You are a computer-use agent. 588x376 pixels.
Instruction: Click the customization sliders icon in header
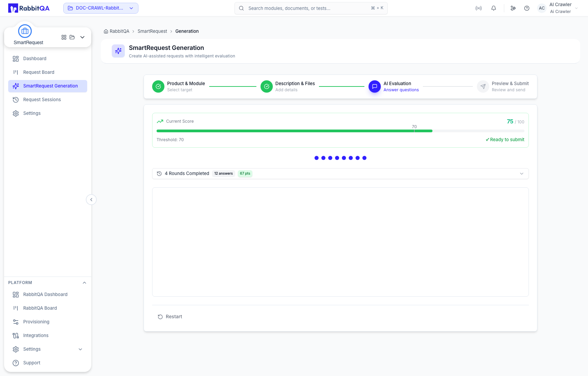click(x=513, y=8)
